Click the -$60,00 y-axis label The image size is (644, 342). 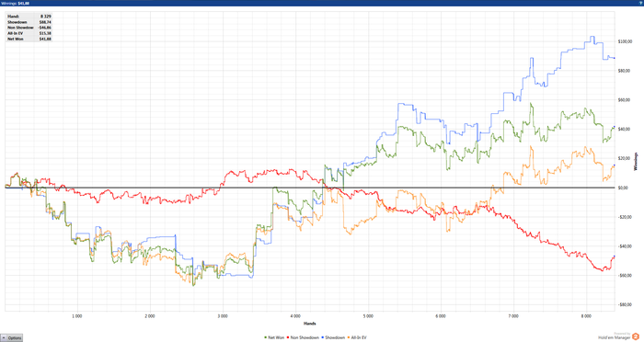point(625,275)
